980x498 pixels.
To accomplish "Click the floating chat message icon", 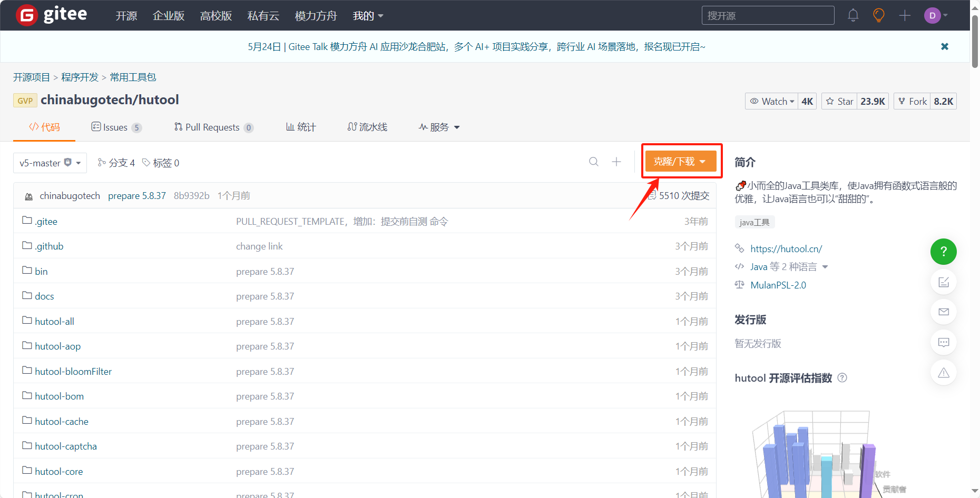I will coord(943,343).
